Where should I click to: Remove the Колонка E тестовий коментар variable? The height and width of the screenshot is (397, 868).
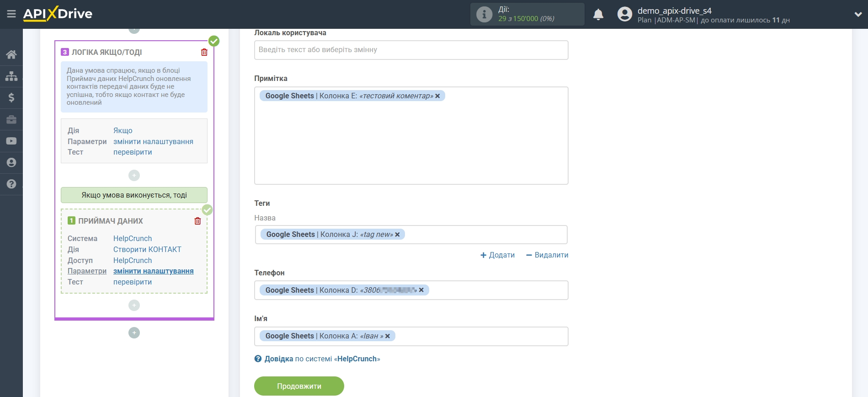pyautogui.click(x=437, y=96)
